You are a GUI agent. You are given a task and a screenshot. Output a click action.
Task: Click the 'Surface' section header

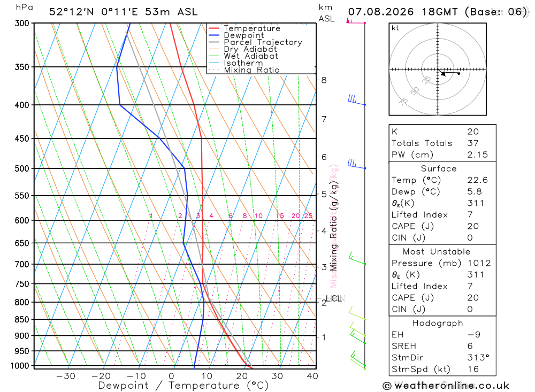[x=439, y=168]
